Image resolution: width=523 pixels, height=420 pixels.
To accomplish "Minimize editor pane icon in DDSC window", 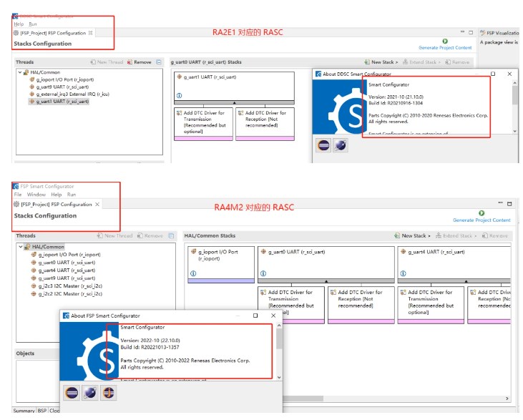I will point(462,32).
